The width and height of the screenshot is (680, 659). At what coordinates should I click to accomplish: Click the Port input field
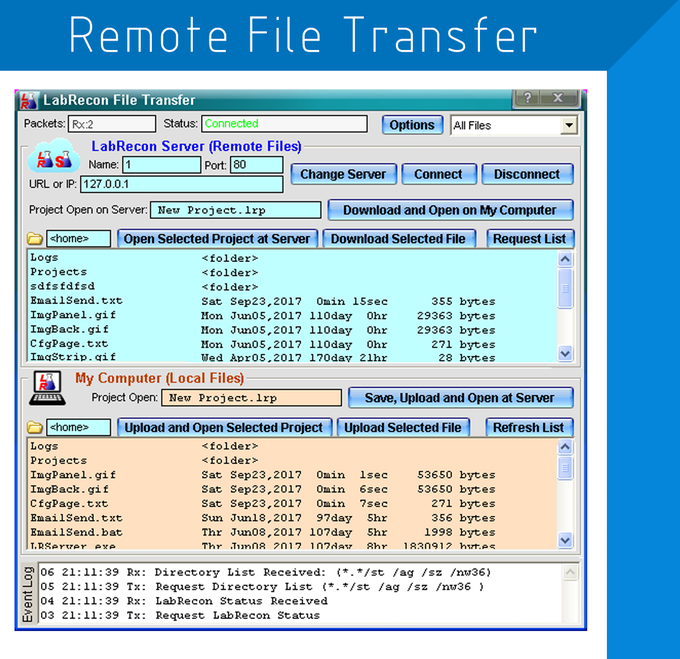[256, 165]
